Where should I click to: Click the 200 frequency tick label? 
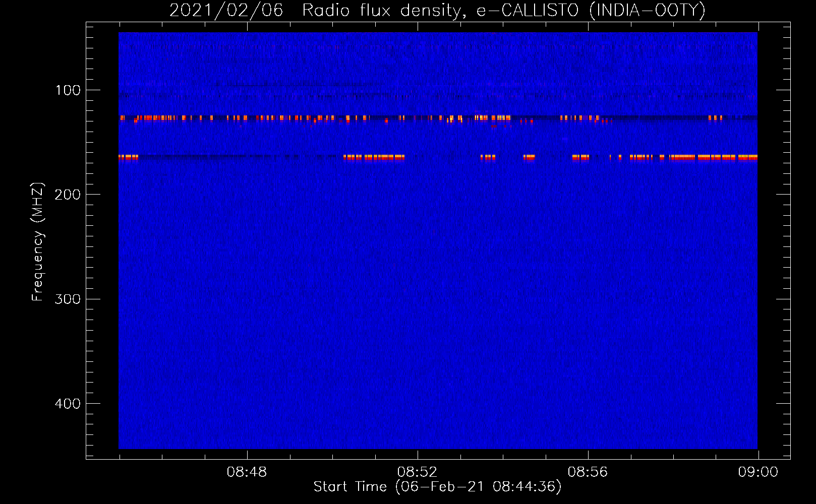[x=68, y=195]
